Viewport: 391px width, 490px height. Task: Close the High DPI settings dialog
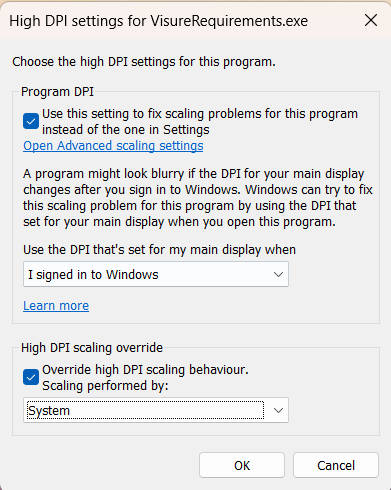(371, 21)
